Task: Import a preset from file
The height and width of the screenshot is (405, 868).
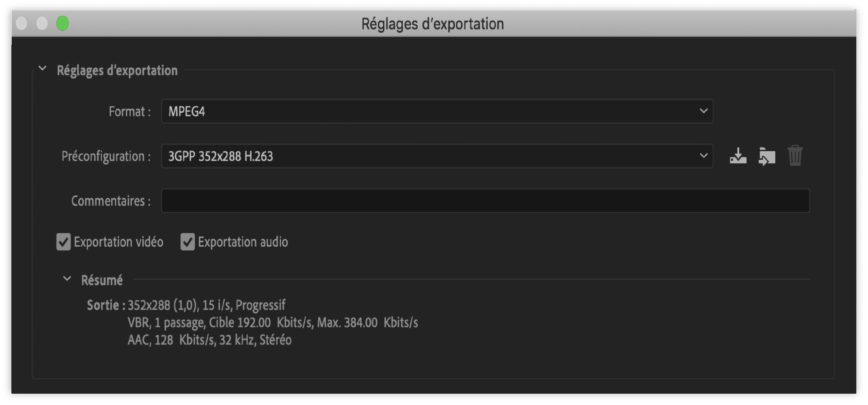Action: [x=767, y=157]
